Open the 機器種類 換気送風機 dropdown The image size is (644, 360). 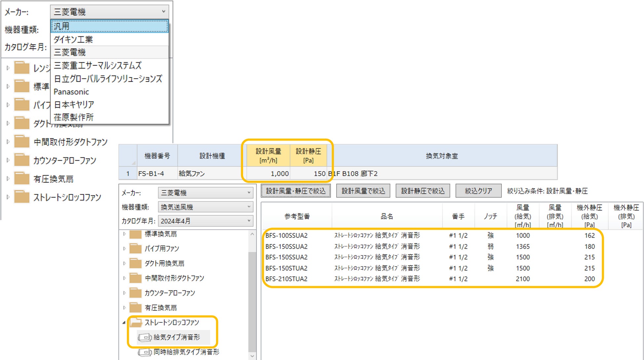click(205, 207)
